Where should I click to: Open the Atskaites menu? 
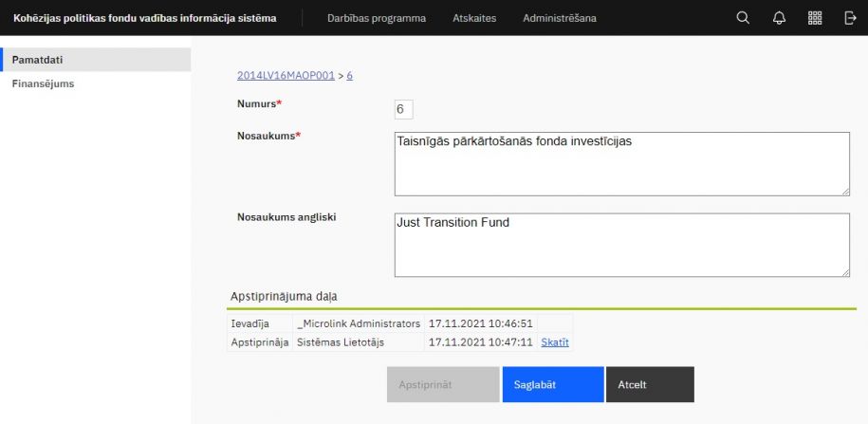tap(474, 18)
